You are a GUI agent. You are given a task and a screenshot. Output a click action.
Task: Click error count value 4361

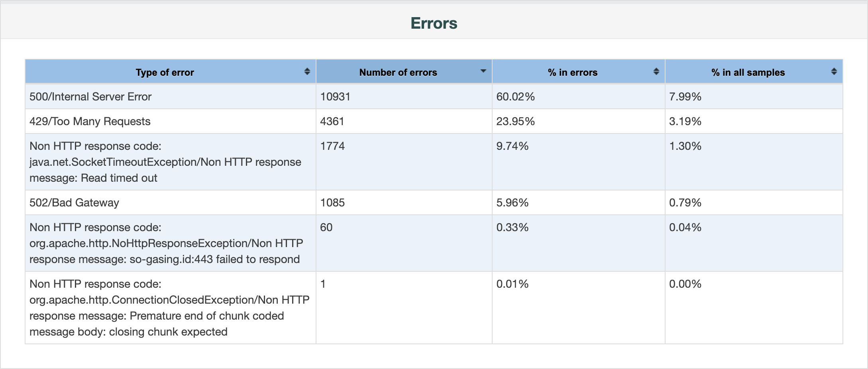coord(332,121)
